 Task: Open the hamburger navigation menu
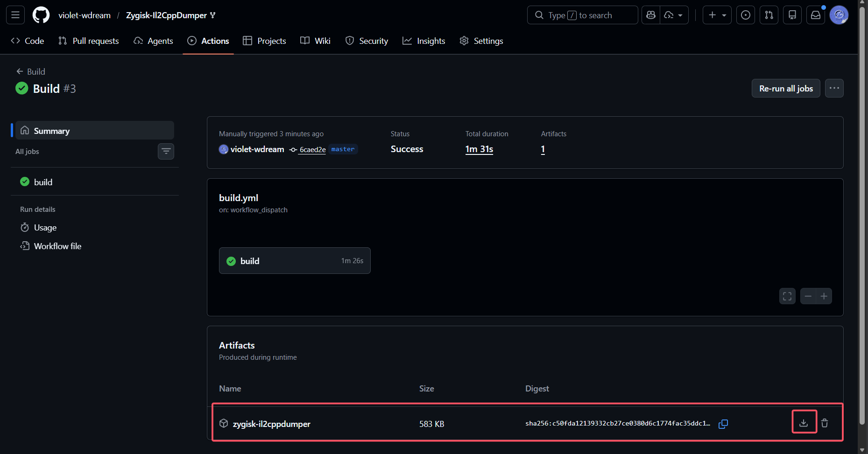tap(15, 15)
